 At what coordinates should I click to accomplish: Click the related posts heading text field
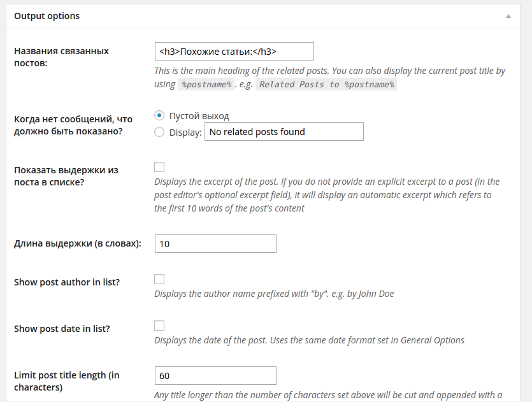tap(234, 51)
